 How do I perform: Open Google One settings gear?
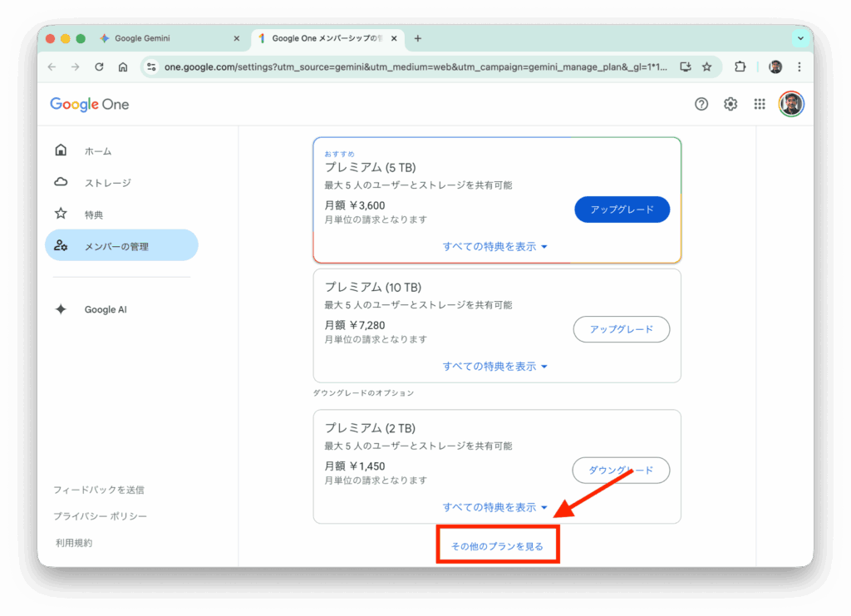click(x=730, y=104)
